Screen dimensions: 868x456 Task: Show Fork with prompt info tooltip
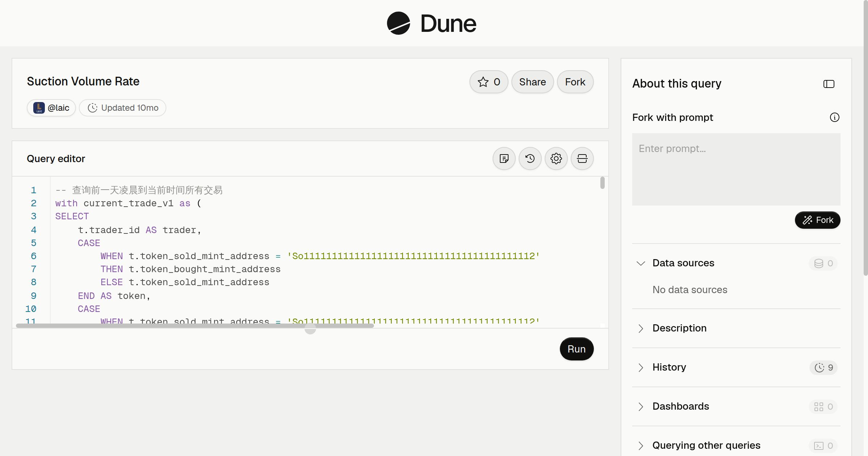pyautogui.click(x=835, y=117)
